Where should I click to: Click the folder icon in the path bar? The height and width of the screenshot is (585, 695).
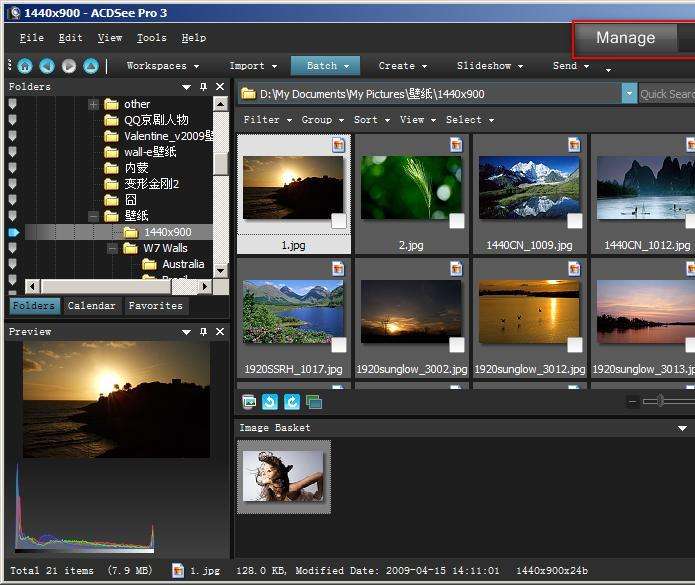point(248,94)
